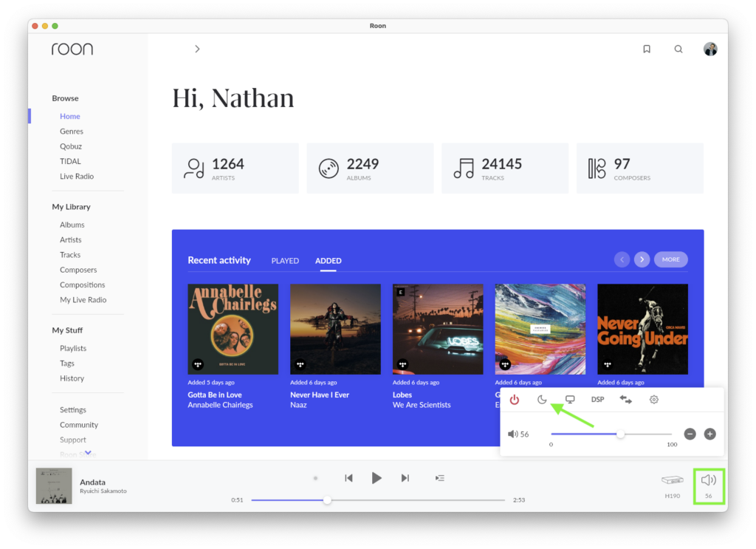Open the Never Going Under album cover

click(643, 329)
